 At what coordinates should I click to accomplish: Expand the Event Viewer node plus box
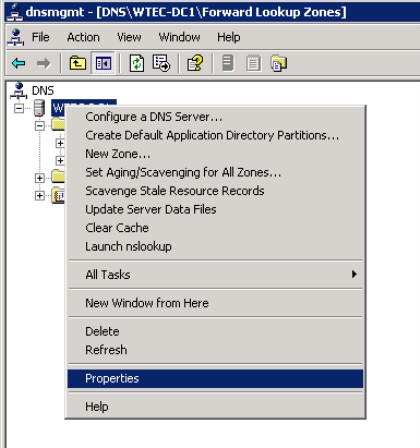40,195
